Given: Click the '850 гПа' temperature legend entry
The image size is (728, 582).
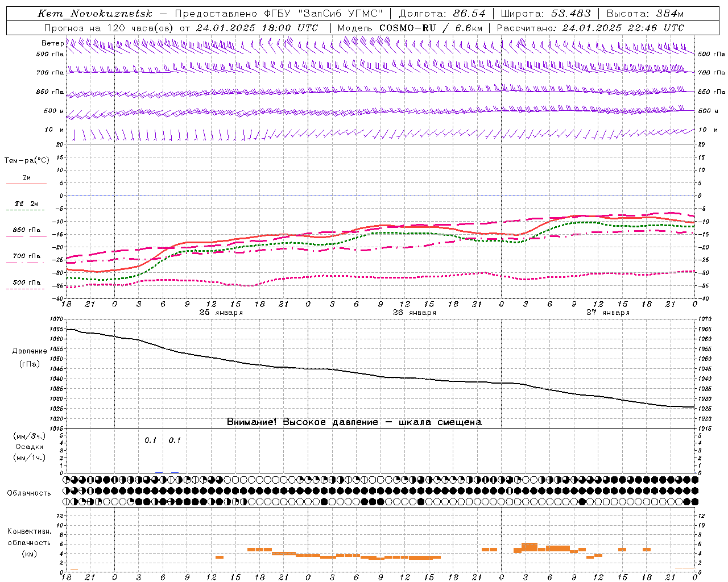Looking at the screenshot, I should (x=27, y=230).
